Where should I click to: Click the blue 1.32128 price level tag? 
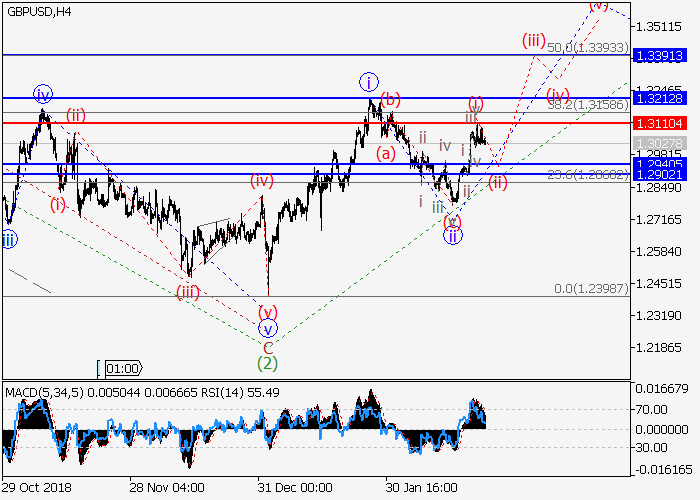(664, 97)
